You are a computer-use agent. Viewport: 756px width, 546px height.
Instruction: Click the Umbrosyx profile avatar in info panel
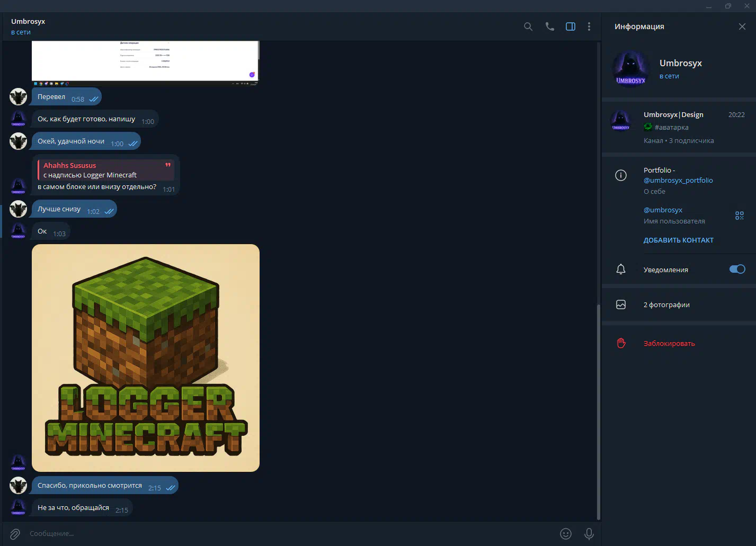[630, 69]
